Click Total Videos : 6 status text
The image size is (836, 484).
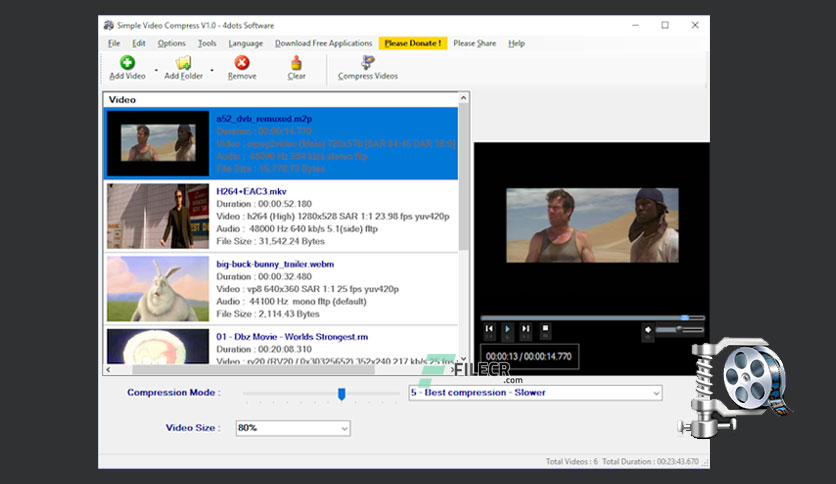572,462
